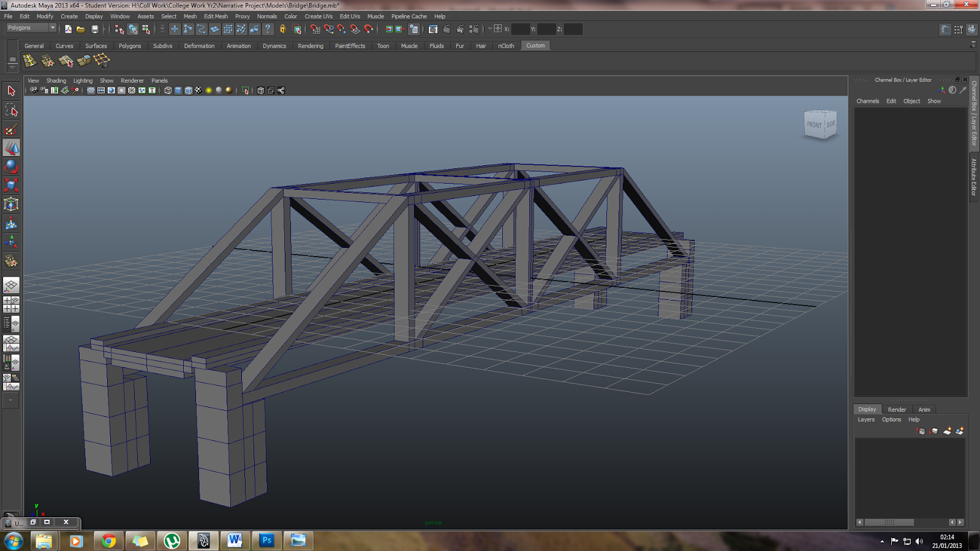Open the selection mask dropdown on the status line

(162, 28)
